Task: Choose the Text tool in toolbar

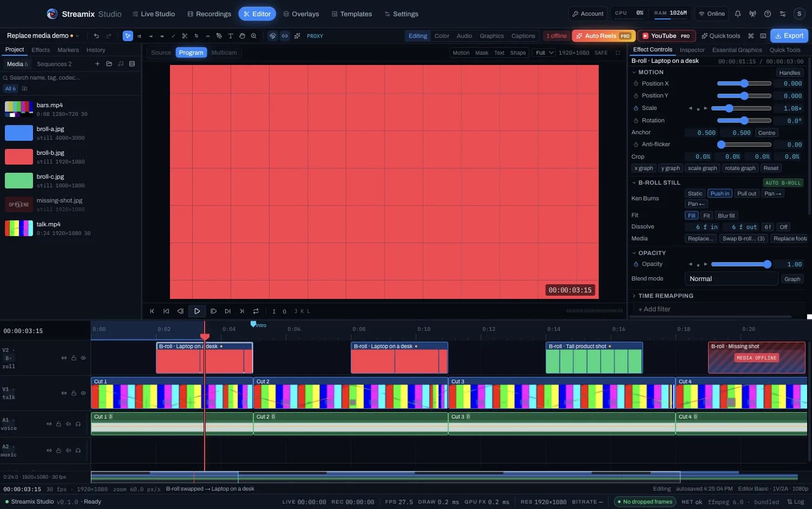Action: [231, 36]
